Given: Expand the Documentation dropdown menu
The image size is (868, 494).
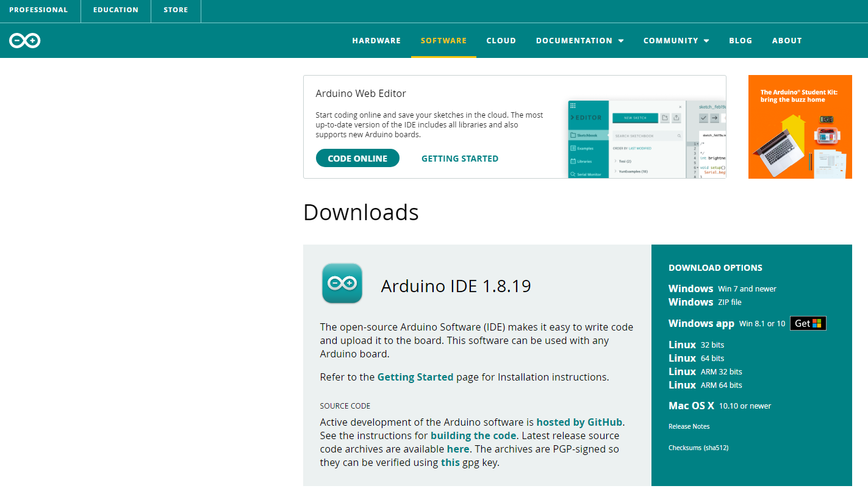Looking at the screenshot, I should (x=579, y=41).
